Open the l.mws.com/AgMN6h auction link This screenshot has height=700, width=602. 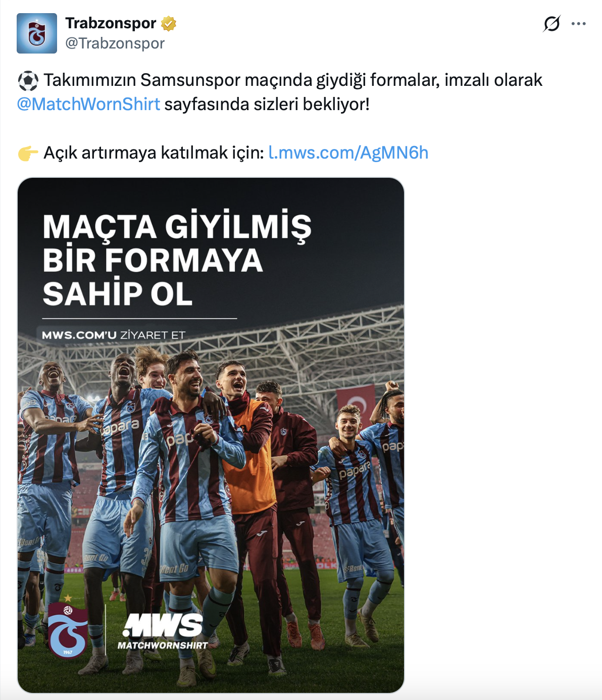[348, 153]
